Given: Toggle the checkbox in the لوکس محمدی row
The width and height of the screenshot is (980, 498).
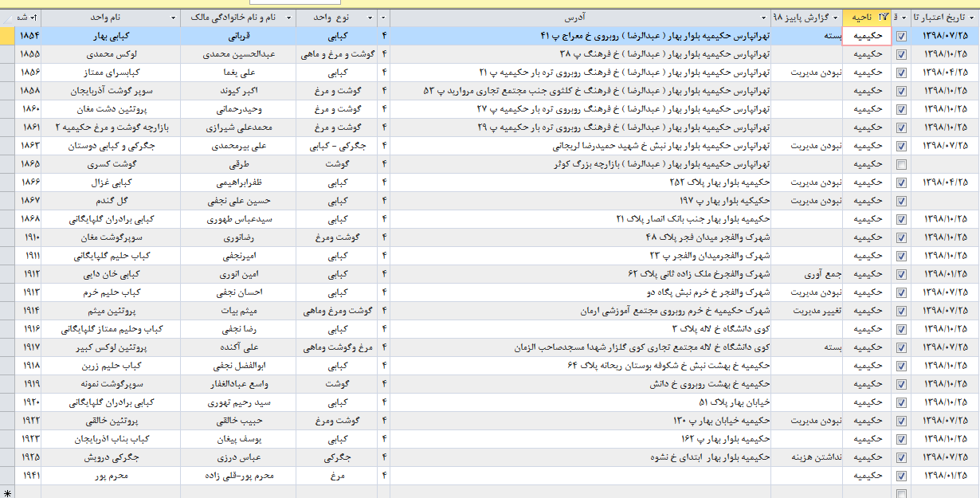Looking at the screenshot, I should coord(901,54).
